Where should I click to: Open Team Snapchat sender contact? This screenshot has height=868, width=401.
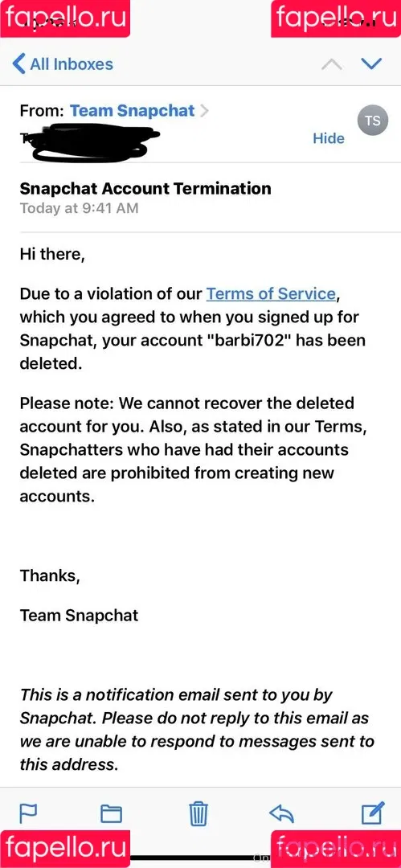pyautogui.click(x=132, y=111)
